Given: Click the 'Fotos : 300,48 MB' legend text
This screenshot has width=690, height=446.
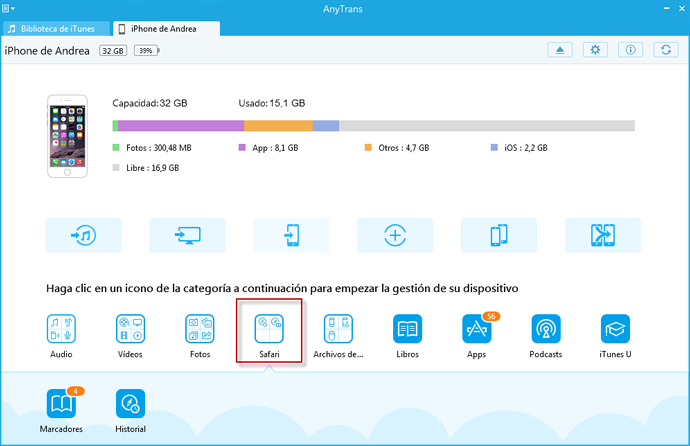Looking at the screenshot, I should click(x=158, y=148).
